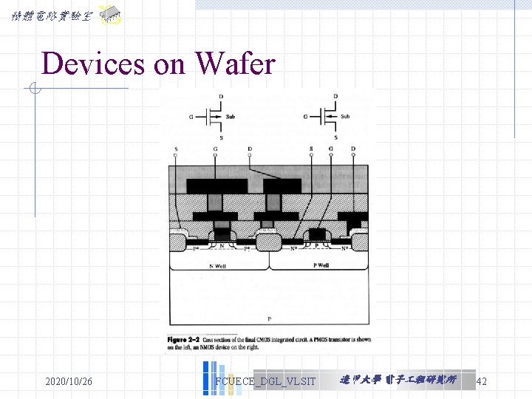Click 'D' label atop left transistor symbol
Image resolution: width=532 pixels, height=399 pixels.
221,97
